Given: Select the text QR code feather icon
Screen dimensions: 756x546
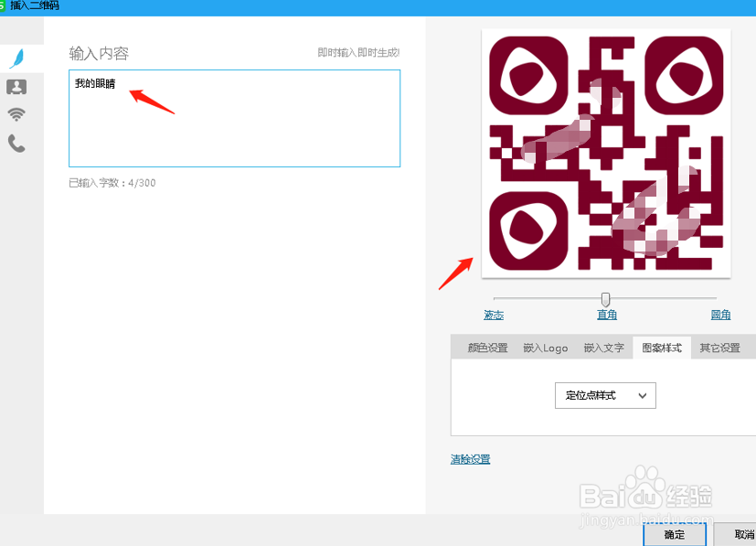Looking at the screenshot, I should (17, 59).
